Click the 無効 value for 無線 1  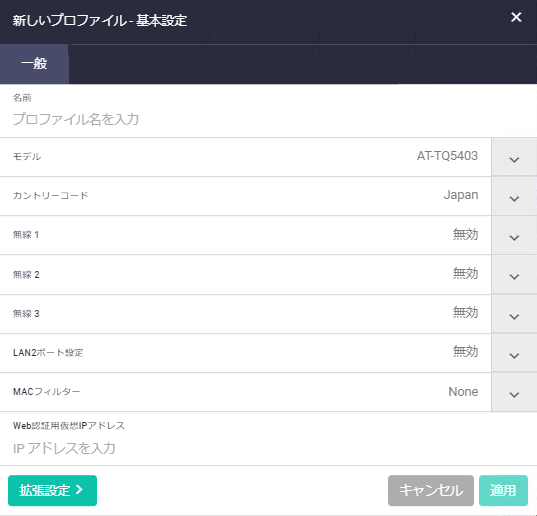coord(465,235)
